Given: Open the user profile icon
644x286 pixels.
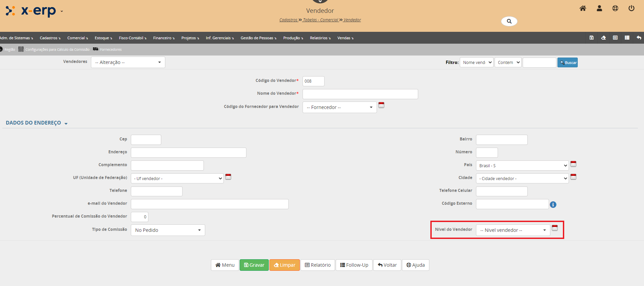Looking at the screenshot, I should click(599, 8).
